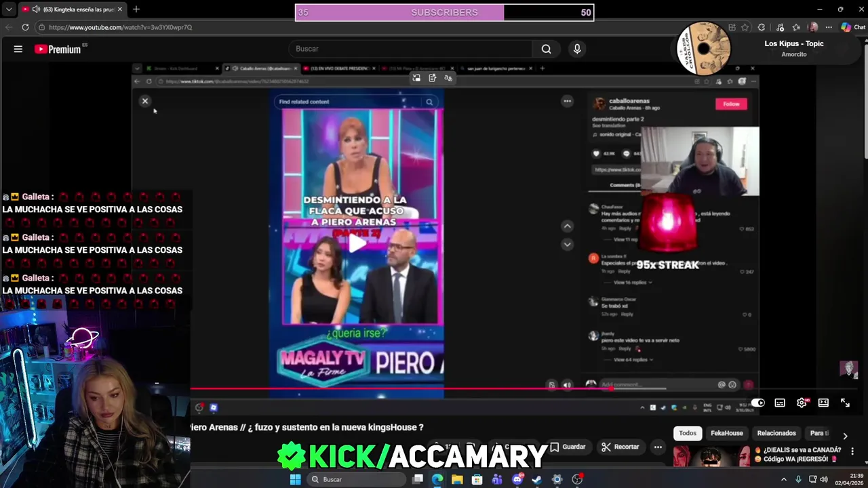The width and height of the screenshot is (868, 488).
Task: Click the Los Kipus - Topic media title
Action: coord(794,43)
